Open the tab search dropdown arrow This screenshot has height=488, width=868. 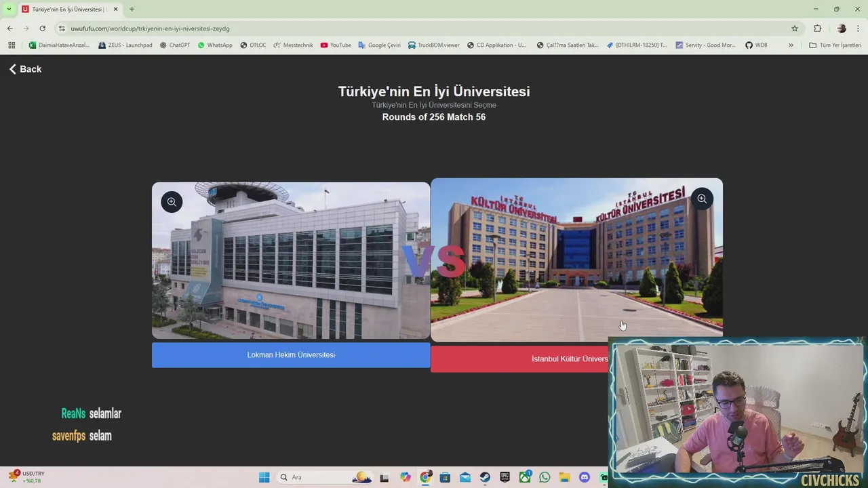click(x=9, y=9)
